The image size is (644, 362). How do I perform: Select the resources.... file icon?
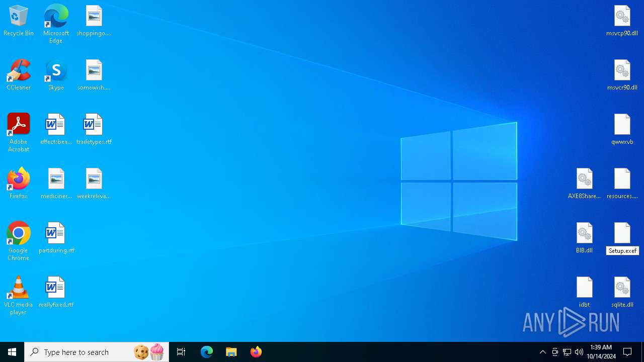click(x=622, y=184)
